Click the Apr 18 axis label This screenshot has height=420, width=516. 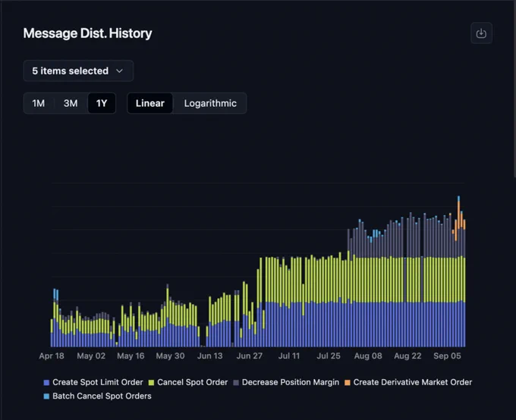point(52,356)
